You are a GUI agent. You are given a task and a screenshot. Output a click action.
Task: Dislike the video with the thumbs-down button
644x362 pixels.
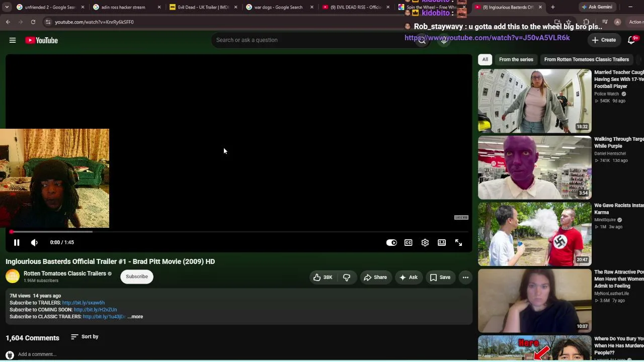347,277
